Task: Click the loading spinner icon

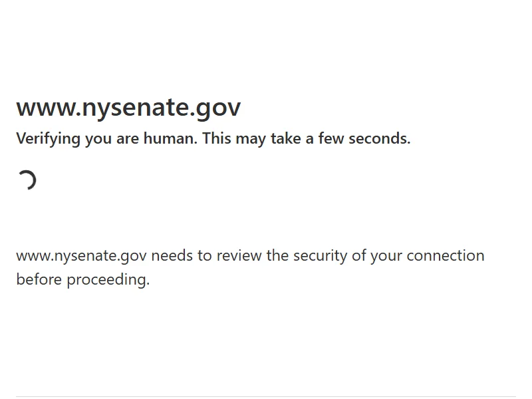Action: point(27,180)
